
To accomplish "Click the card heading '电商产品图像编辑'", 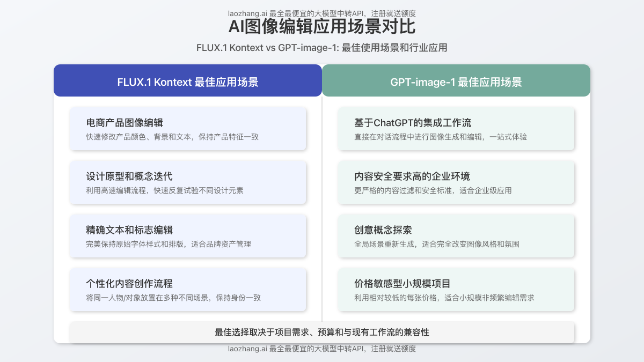I will [x=125, y=123].
